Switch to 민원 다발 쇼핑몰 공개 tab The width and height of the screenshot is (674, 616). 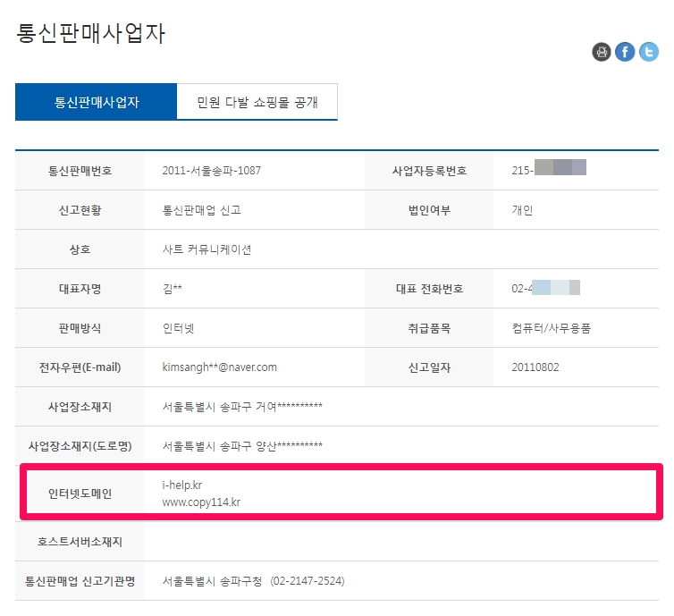[257, 102]
